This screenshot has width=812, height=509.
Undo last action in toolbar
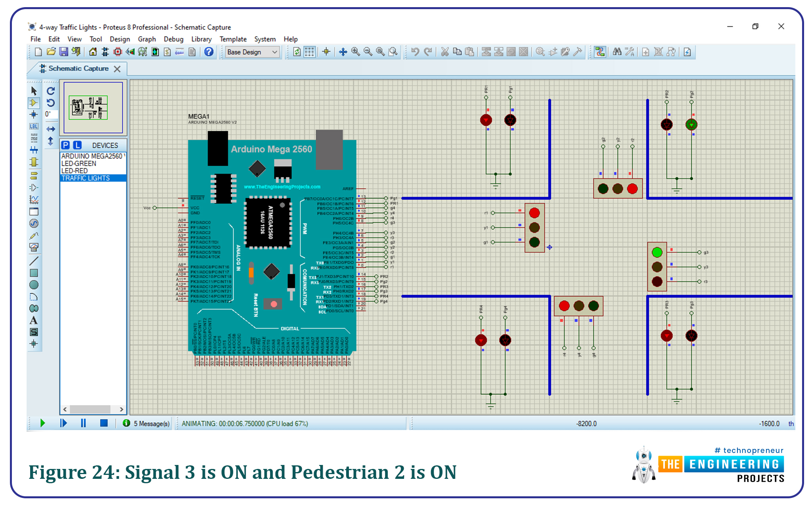click(x=415, y=52)
